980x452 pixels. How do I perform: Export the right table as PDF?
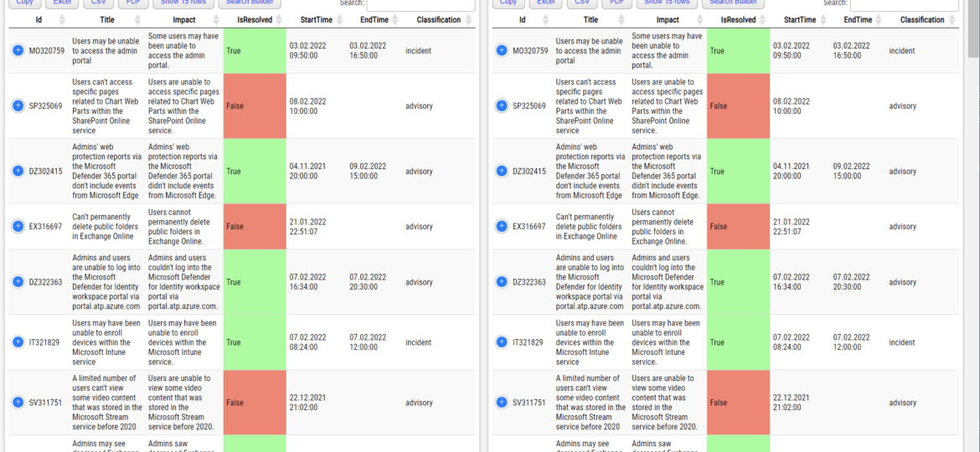(x=616, y=3)
